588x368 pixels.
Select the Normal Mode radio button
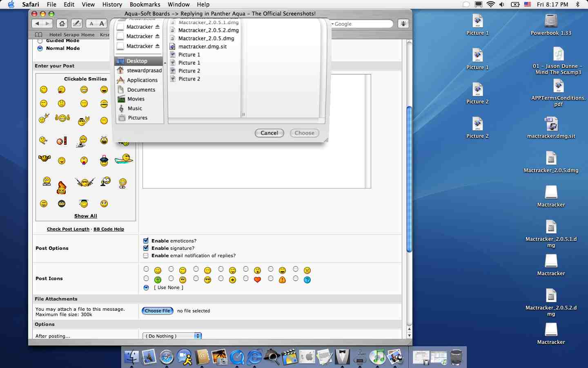(x=40, y=48)
